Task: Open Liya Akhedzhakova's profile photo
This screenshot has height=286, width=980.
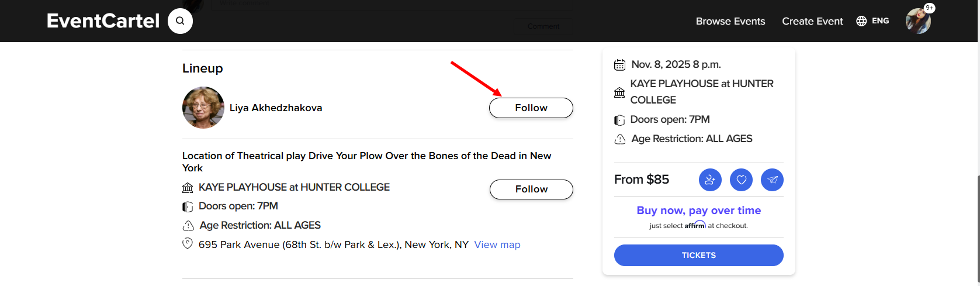Action: (203, 108)
